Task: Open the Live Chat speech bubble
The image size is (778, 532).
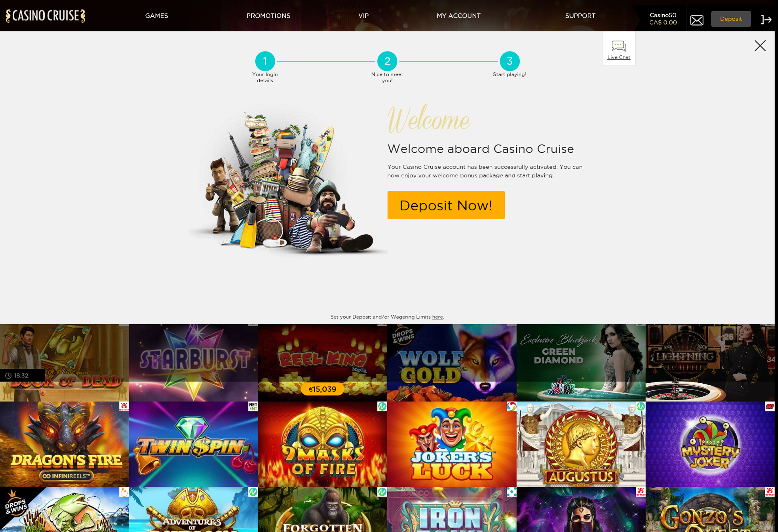Action: pos(618,49)
